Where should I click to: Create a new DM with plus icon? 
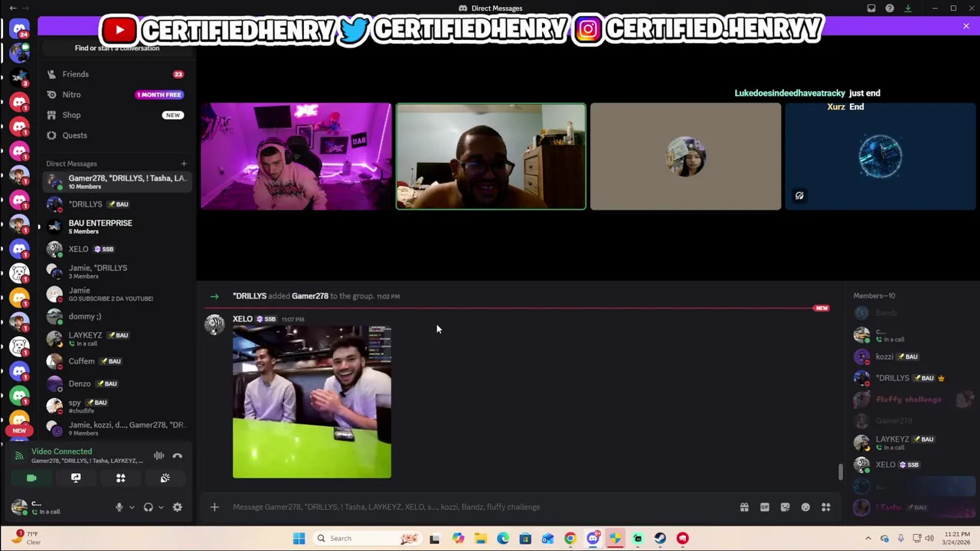tap(184, 164)
